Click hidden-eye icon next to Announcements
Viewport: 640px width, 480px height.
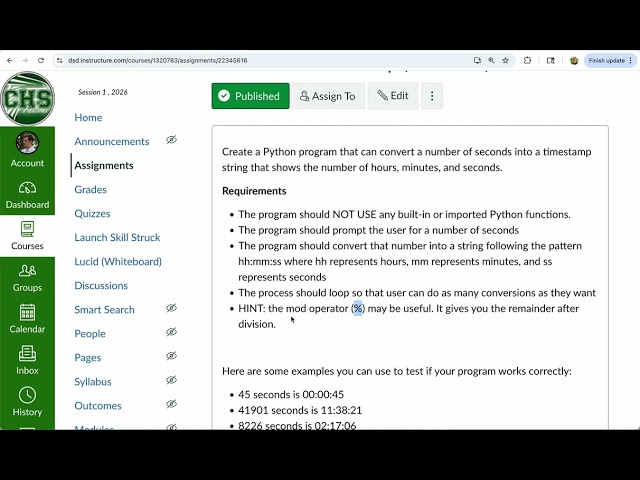(x=171, y=140)
